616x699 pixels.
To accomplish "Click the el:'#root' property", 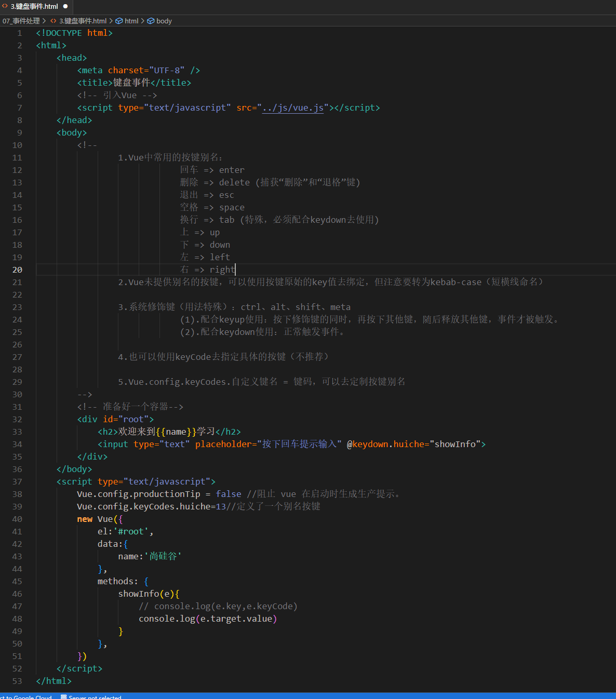I will (125, 531).
